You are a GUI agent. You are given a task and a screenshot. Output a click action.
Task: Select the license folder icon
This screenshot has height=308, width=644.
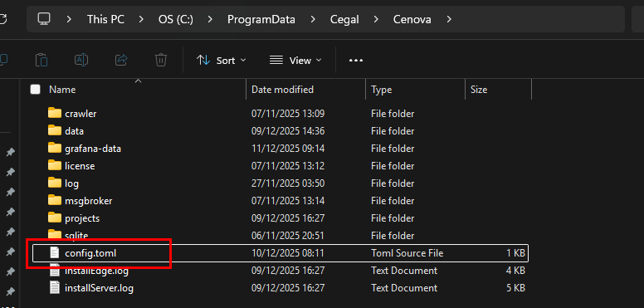[x=55, y=165]
